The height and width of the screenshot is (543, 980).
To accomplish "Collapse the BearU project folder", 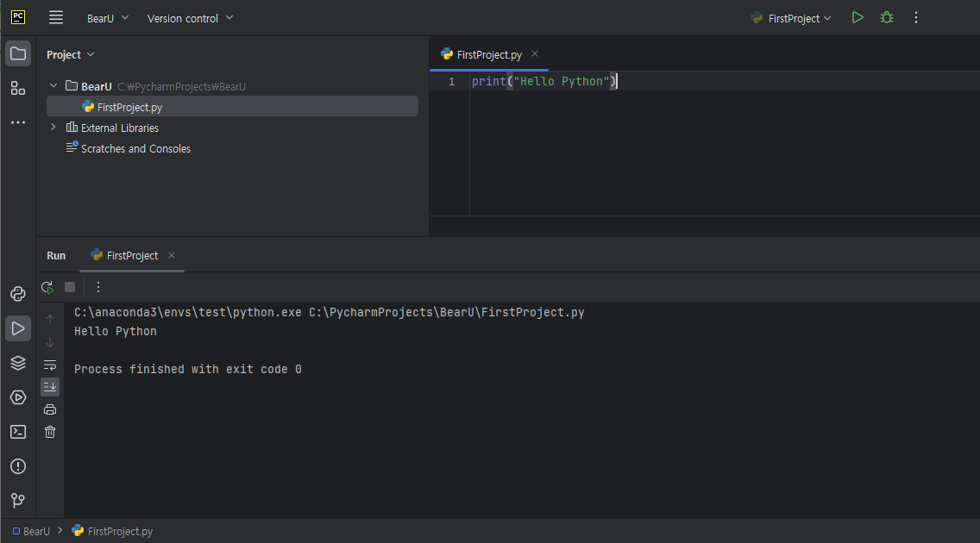I will 53,85.
